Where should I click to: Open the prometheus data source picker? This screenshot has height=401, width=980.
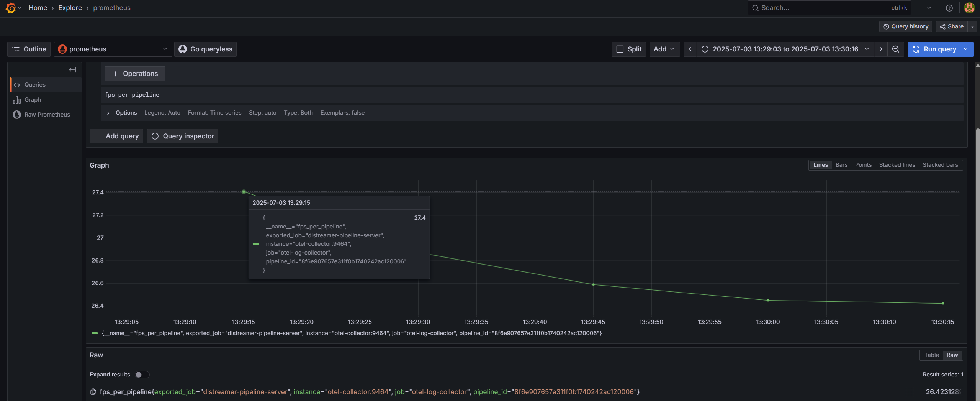click(113, 49)
